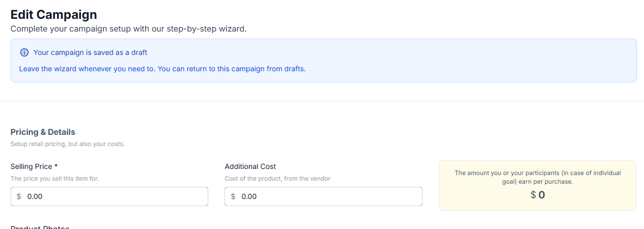Click the 0.00 value in Selling Price
The width and height of the screenshot is (644, 229).
tap(35, 196)
